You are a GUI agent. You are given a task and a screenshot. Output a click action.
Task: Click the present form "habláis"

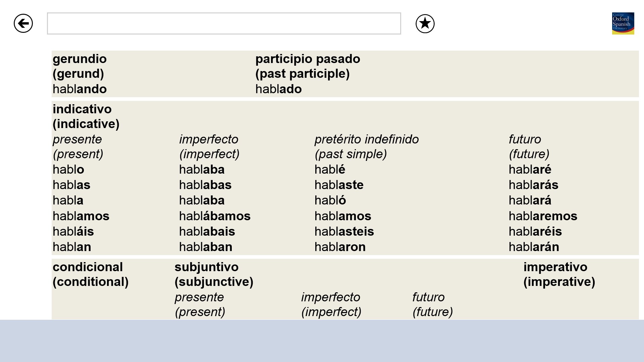(x=73, y=232)
